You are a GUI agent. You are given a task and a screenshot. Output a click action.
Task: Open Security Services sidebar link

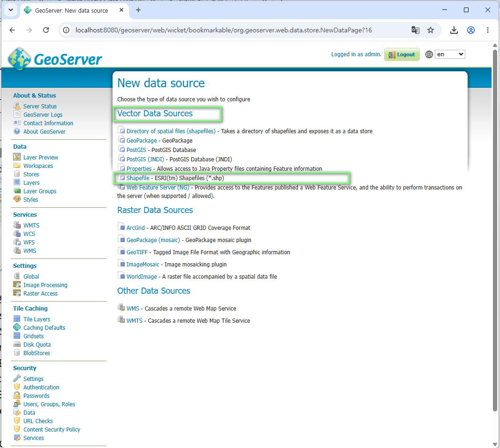point(33,438)
